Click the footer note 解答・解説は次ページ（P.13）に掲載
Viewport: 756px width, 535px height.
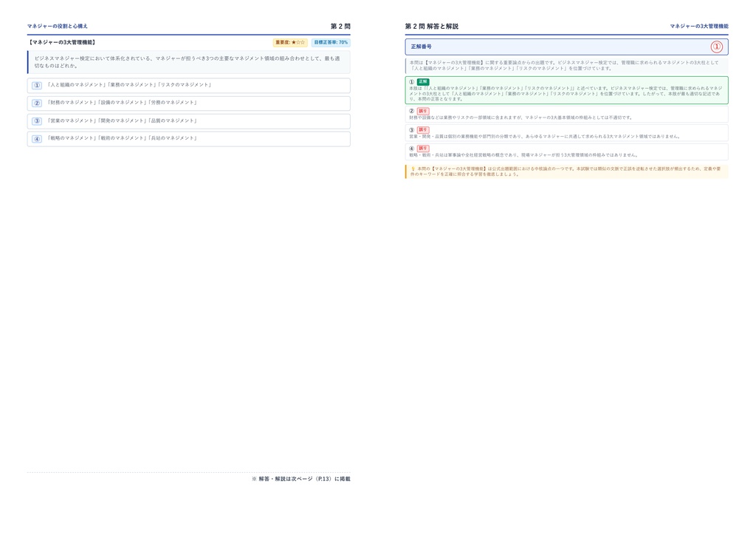301,479
